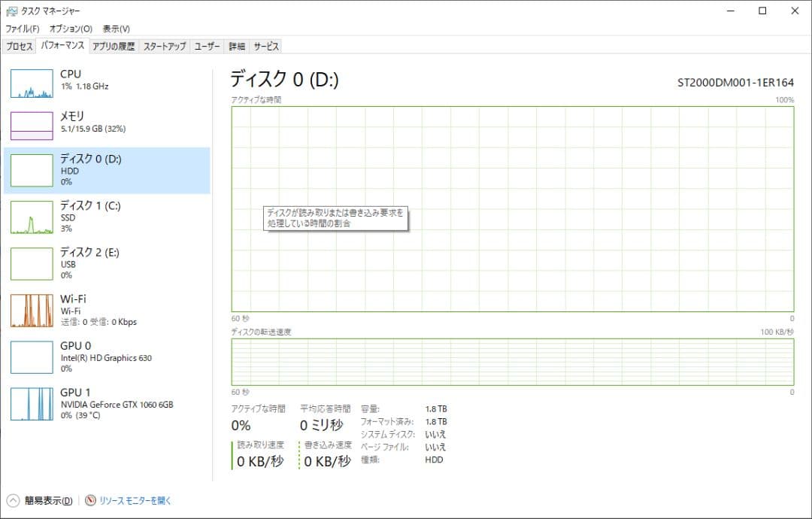Go to the サービス tab
The width and height of the screenshot is (812, 519).
click(x=266, y=47)
